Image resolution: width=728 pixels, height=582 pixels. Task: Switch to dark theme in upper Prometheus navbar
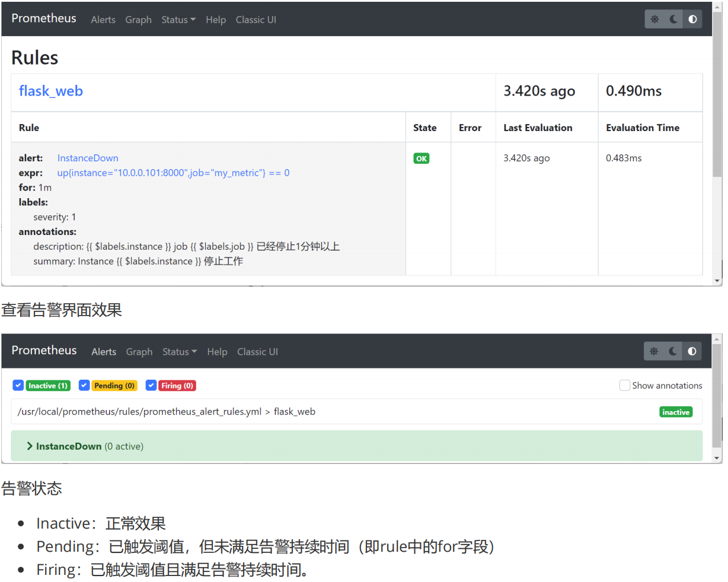673,19
